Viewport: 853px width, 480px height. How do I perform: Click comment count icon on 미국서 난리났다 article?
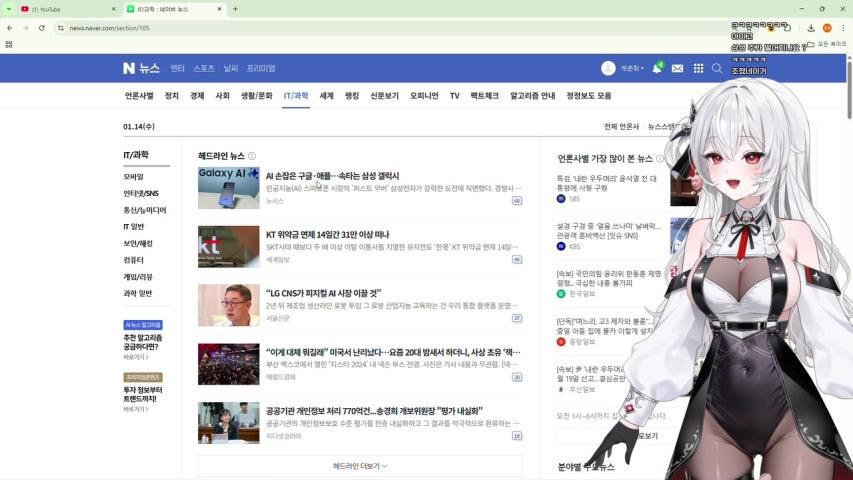click(x=517, y=377)
